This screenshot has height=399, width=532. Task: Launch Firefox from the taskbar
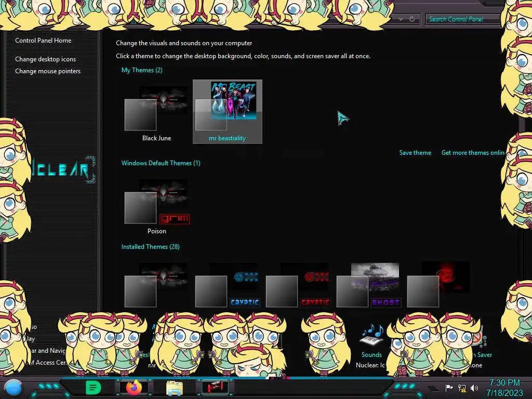[x=134, y=388]
